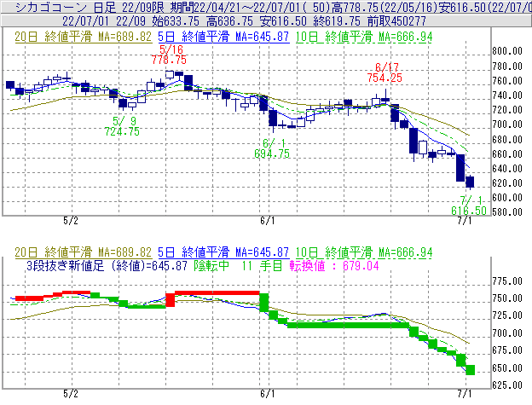The height and width of the screenshot is (405, 532).
Task: Click the 5/2 date label under lower chart
Action: (71, 394)
